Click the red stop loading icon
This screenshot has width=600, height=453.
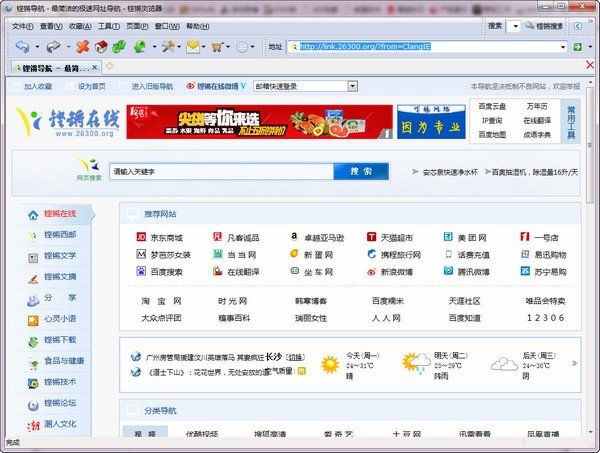pyautogui.click(x=83, y=47)
